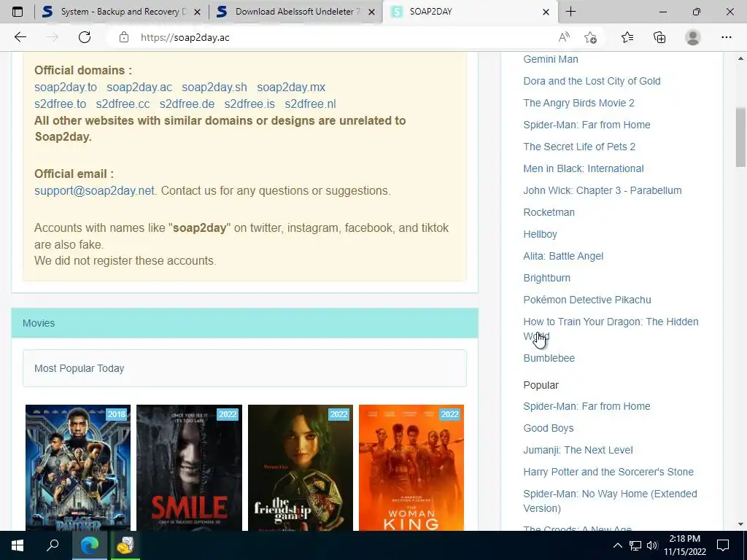Image resolution: width=747 pixels, height=560 pixels.
Task: Go back using the browser back arrow
Action: [20, 37]
